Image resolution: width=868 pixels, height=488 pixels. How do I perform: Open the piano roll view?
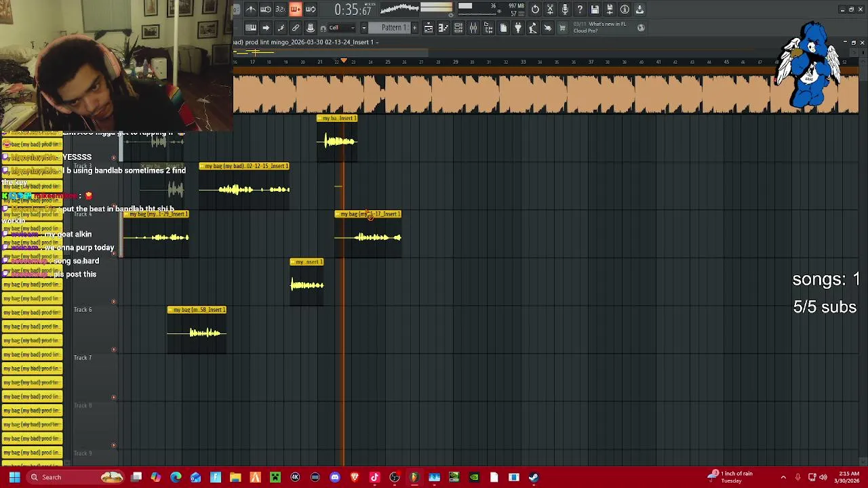tap(443, 28)
